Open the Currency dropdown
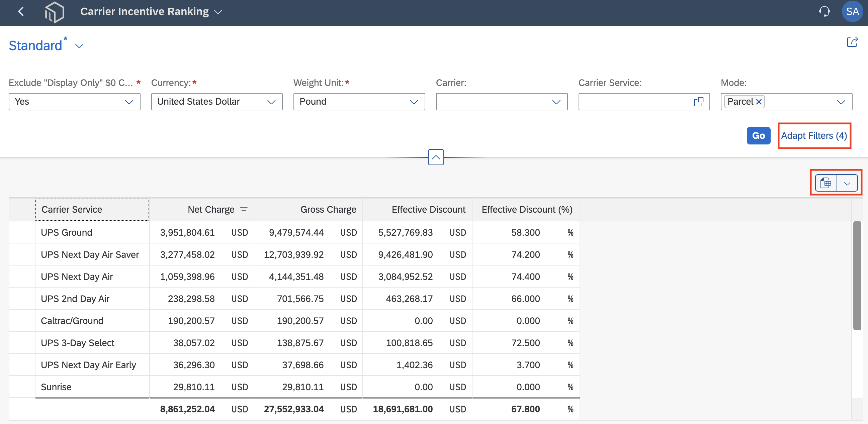Image resolution: width=868 pixels, height=424 pixels. (216, 102)
